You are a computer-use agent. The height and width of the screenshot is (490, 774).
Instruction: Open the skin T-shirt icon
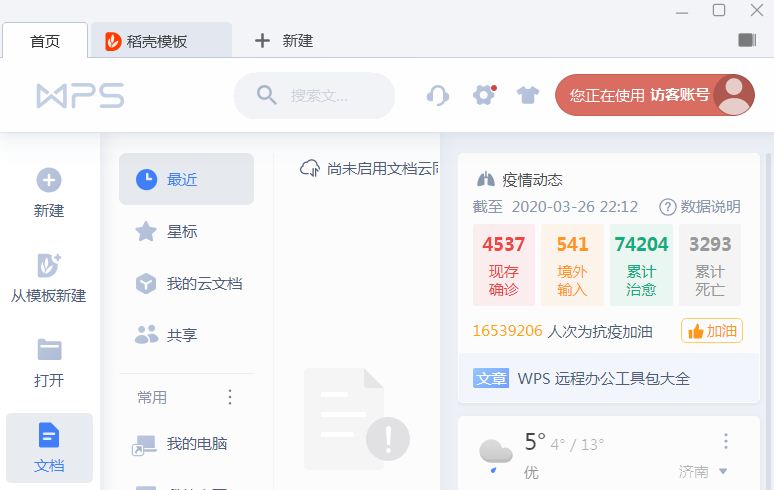click(528, 95)
